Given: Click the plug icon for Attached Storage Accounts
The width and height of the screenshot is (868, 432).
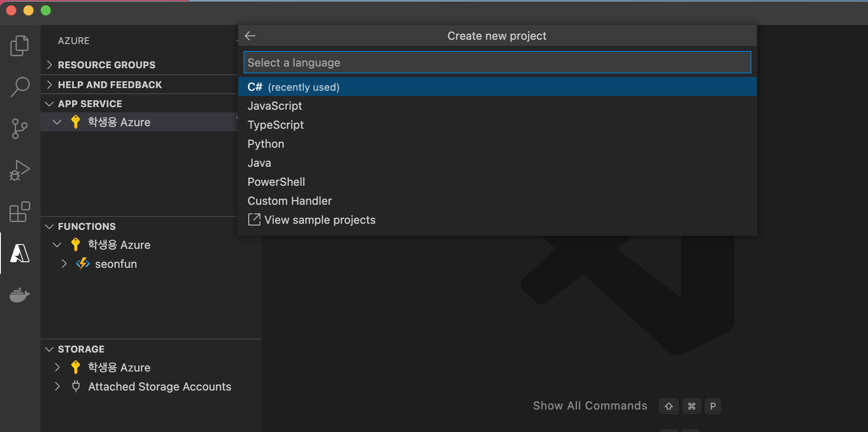Looking at the screenshot, I should pos(76,386).
